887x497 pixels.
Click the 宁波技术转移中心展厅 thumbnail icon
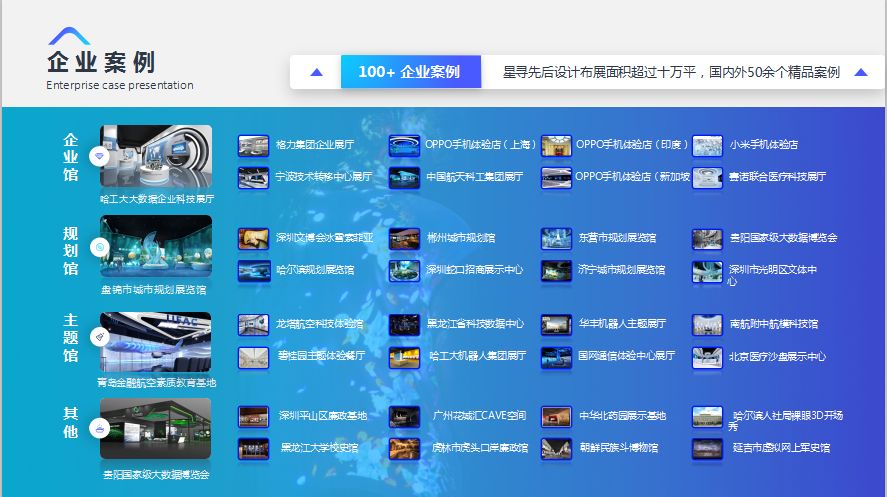pyautogui.click(x=253, y=178)
